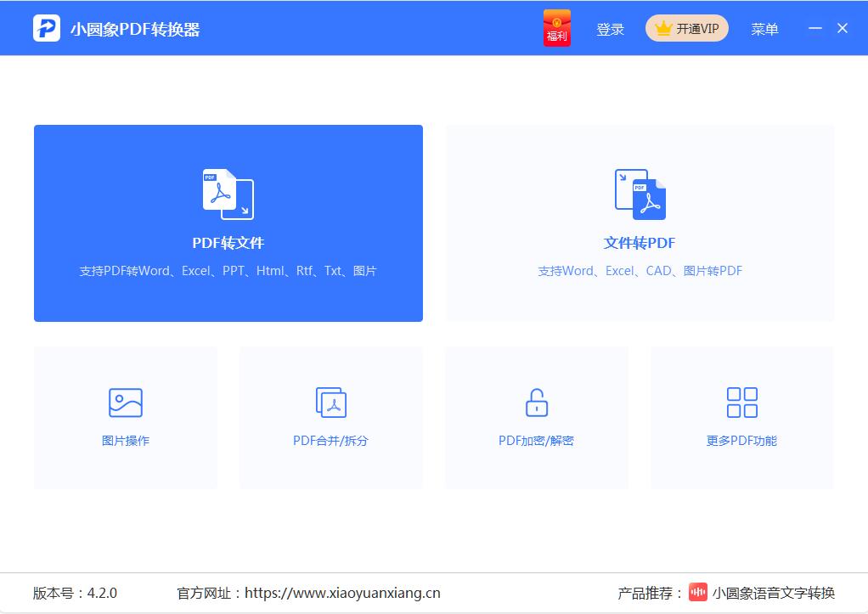868x614 pixels.
Task: Click the PDF转文件 document icon
Action: click(x=228, y=194)
